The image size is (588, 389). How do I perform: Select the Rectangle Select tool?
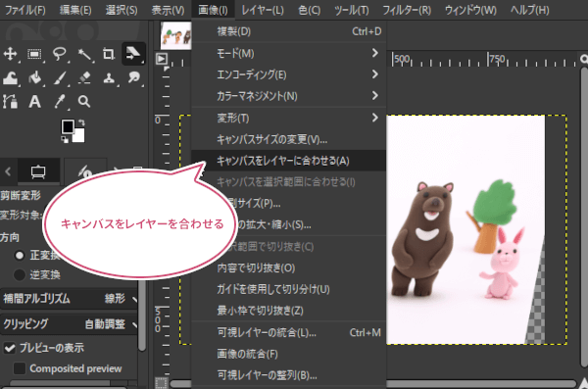click(x=35, y=54)
